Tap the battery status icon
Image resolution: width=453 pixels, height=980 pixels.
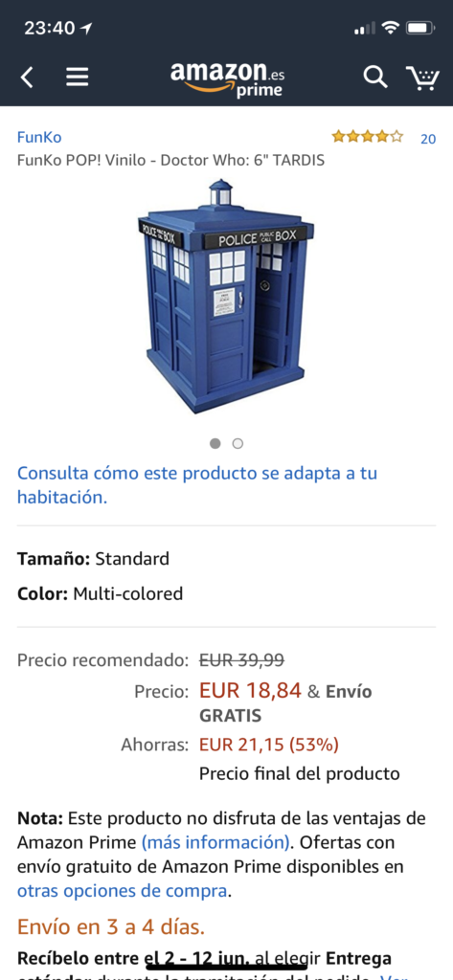[x=419, y=28]
